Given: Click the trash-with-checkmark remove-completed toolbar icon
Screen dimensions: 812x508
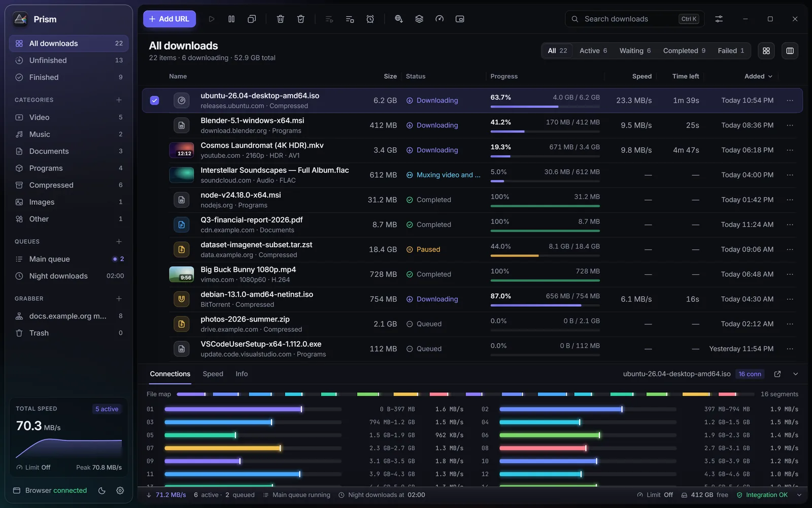Looking at the screenshot, I should 301,19.
